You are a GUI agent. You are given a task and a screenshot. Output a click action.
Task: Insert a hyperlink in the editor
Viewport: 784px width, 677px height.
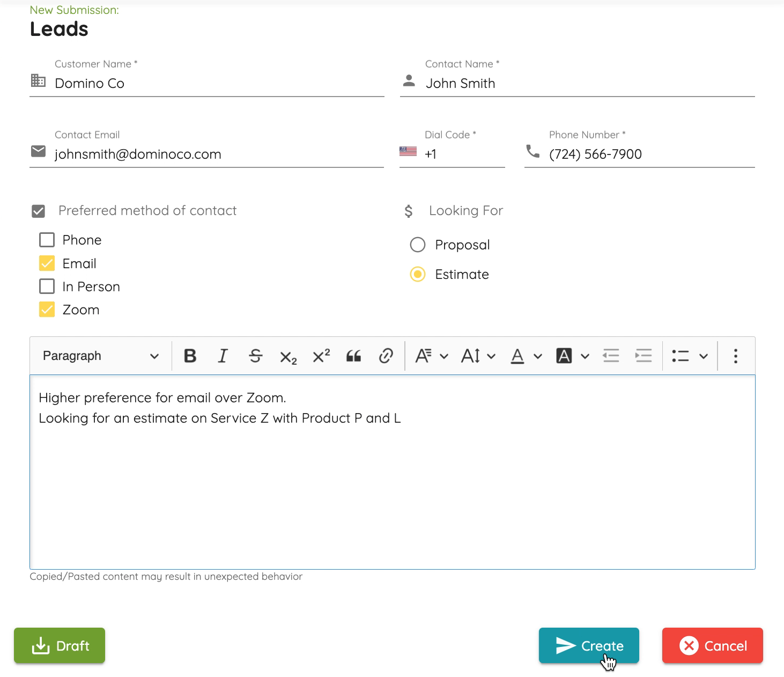tap(386, 356)
